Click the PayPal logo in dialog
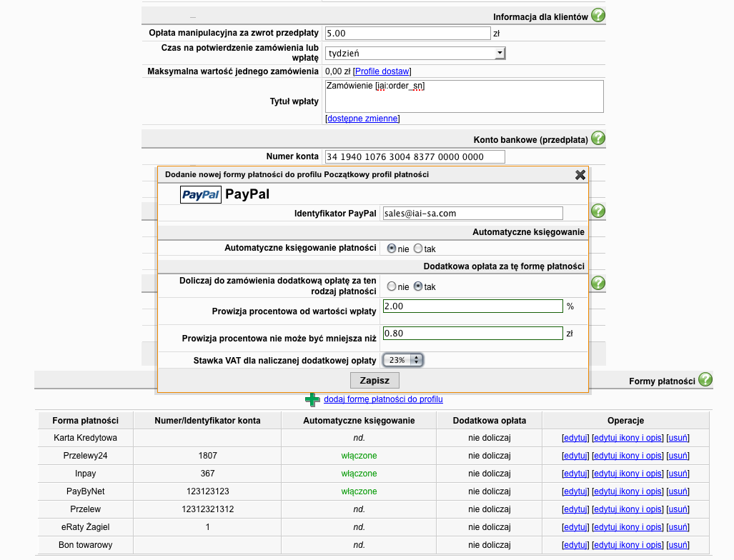Screen dimensions: 734x560 pyautogui.click(x=200, y=194)
